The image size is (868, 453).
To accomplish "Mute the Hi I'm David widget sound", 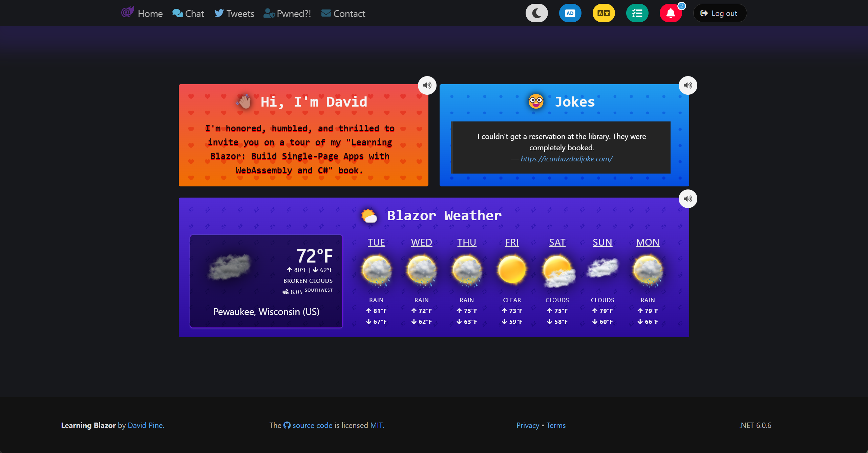I will coord(426,85).
